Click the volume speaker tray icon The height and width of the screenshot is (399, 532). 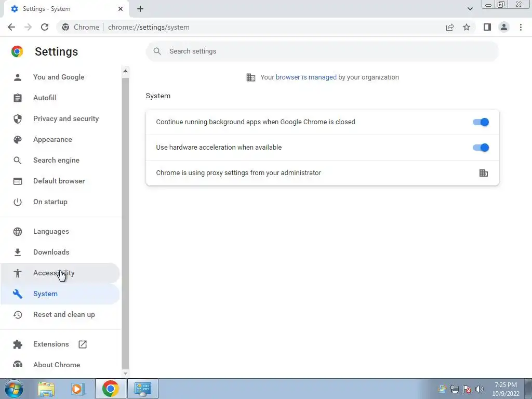[480, 389]
